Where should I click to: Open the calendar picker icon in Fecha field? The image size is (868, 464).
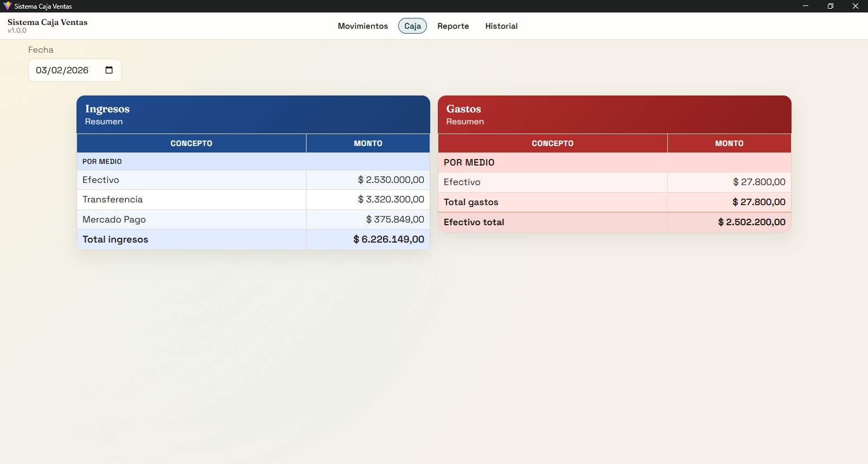[x=109, y=70]
